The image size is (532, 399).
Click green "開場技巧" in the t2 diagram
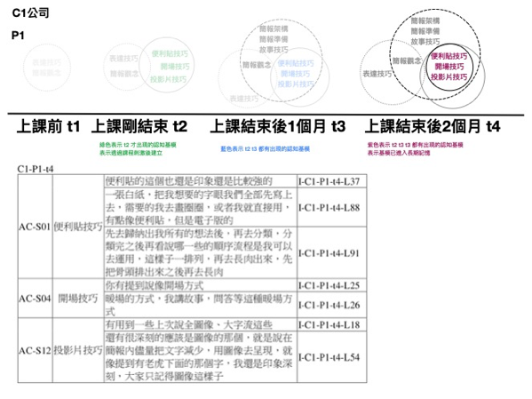[175, 67]
